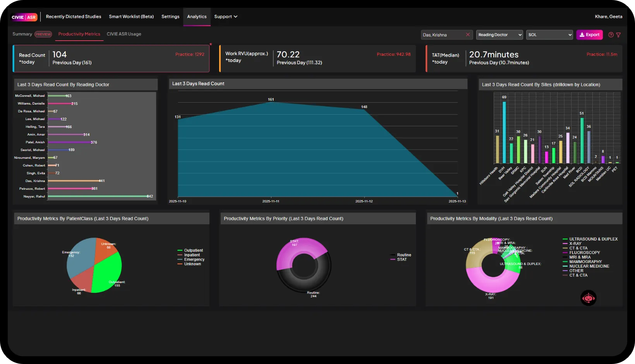Open the Smart Worklist (Beta) page
The height and width of the screenshot is (364, 635).
coord(131,17)
